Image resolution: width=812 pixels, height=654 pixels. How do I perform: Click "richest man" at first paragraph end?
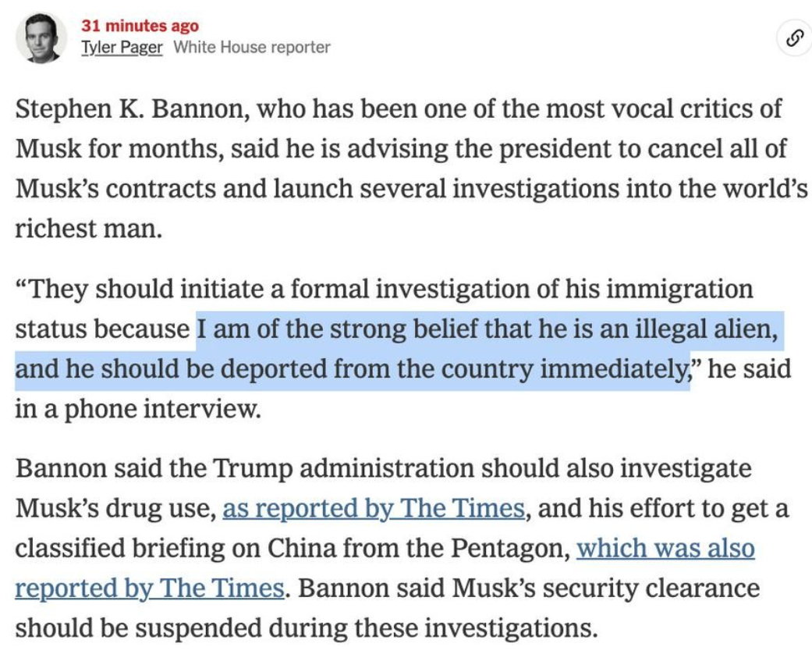pos(89,229)
